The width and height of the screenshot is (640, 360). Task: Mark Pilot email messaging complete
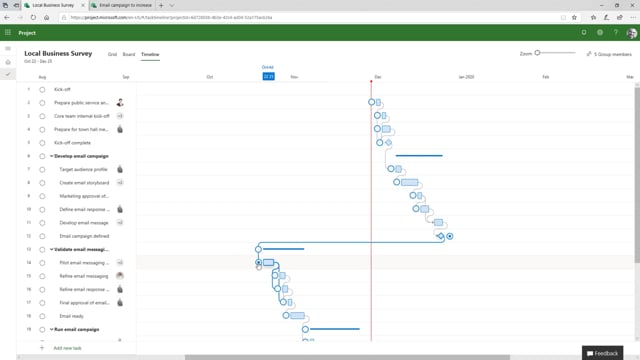(x=42, y=263)
